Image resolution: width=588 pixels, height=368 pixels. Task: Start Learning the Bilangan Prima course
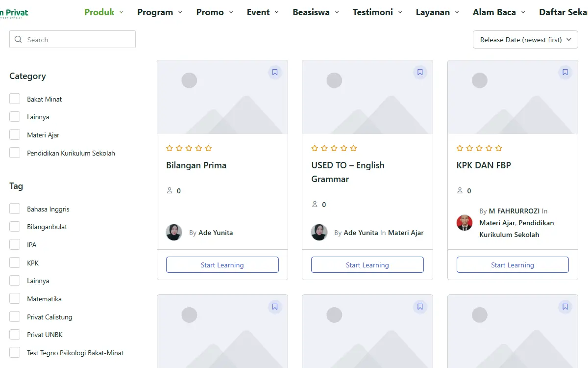tap(222, 265)
